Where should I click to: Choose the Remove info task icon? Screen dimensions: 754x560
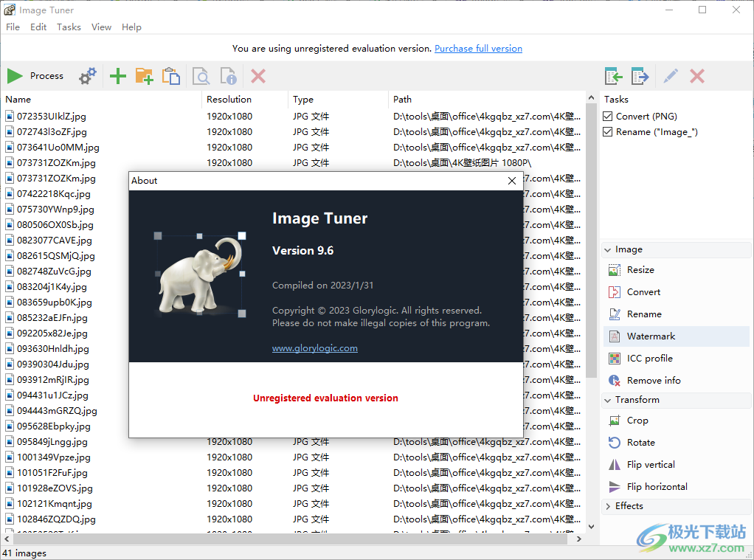click(x=615, y=381)
